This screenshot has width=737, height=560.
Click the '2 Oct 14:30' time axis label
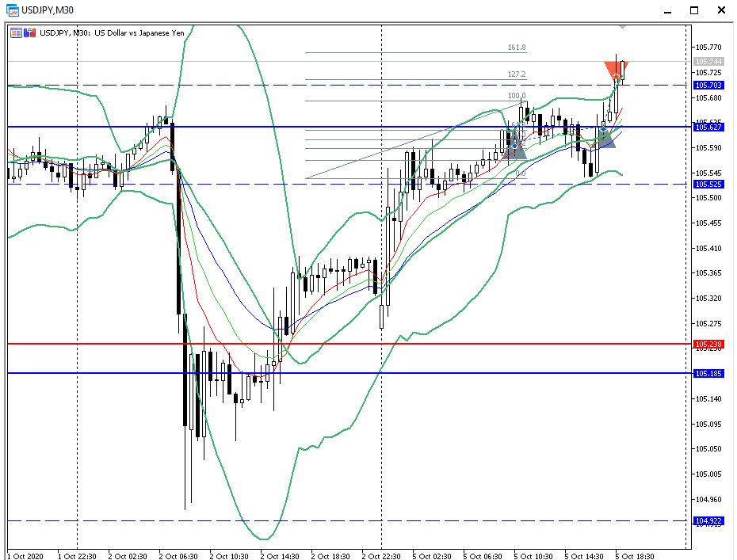click(280, 556)
